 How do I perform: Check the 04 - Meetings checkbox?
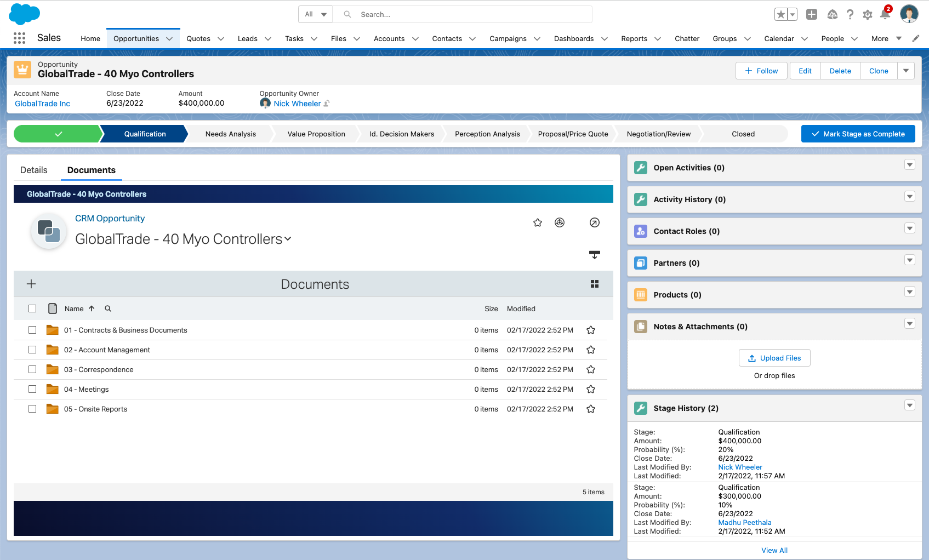click(32, 389)
